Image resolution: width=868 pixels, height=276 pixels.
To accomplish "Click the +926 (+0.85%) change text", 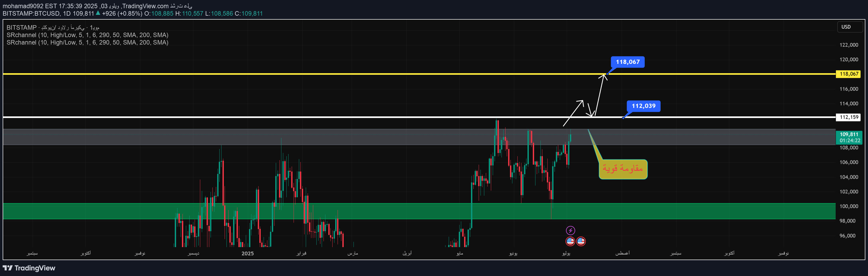I will click(x=122, y=14).
